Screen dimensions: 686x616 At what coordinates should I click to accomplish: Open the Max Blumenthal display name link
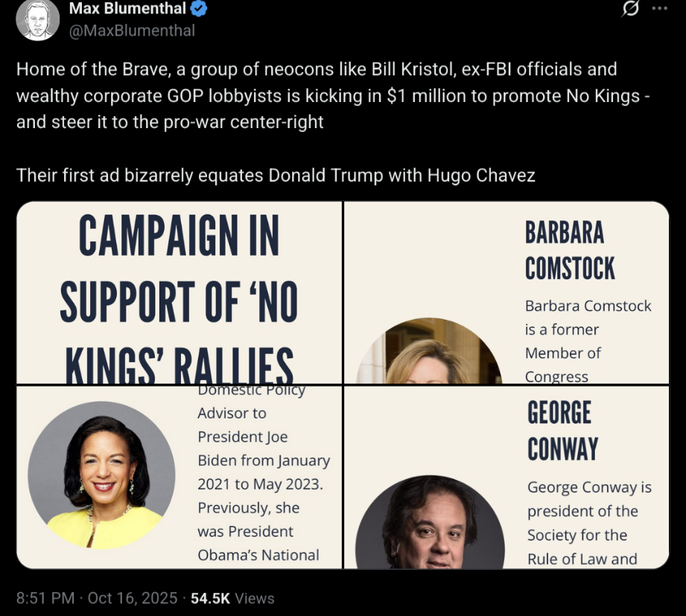tap(127, 9)
